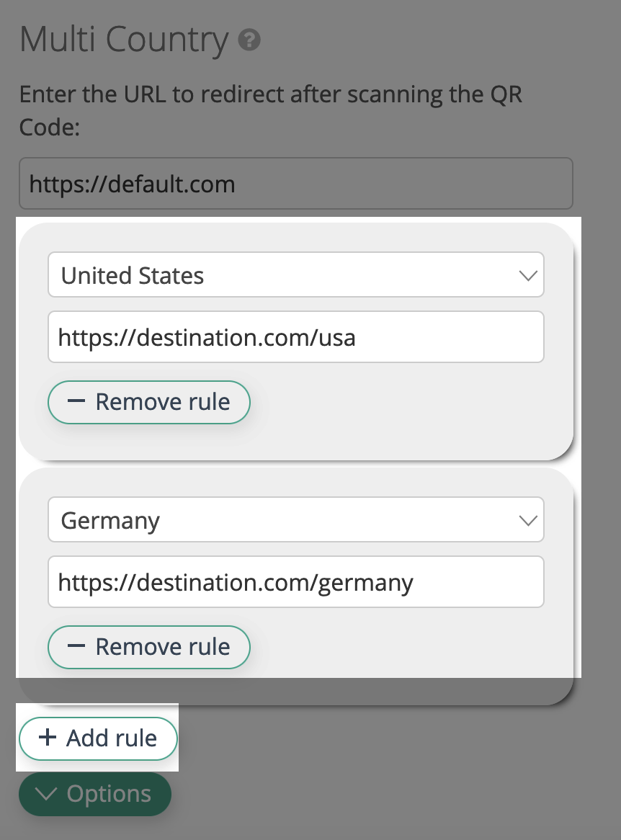This screenshot has height=840, width=621.
Task: Click the chevron icon inside Options button
Action: tap(47, 793)
